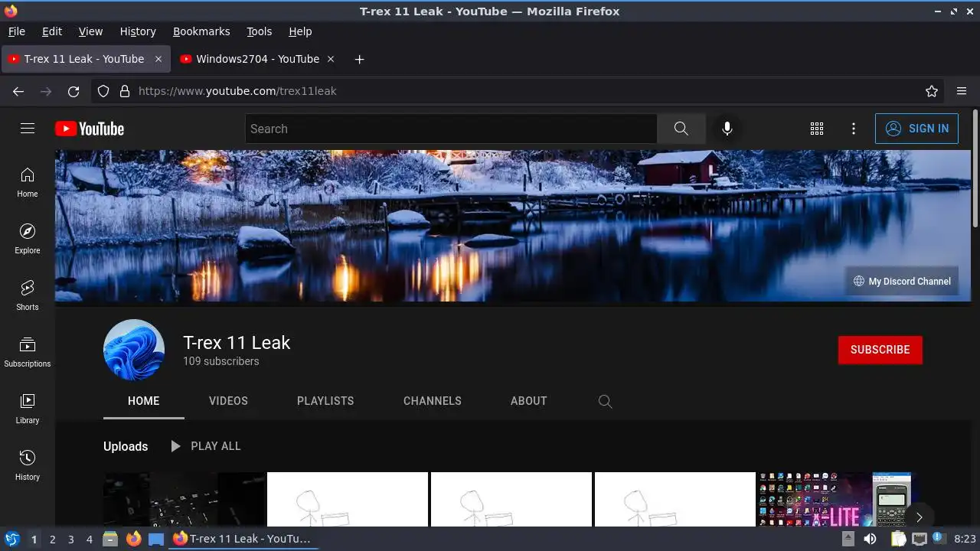Open the View menu
This screenshot has height=551, width=980.
(x=90, y=31)
